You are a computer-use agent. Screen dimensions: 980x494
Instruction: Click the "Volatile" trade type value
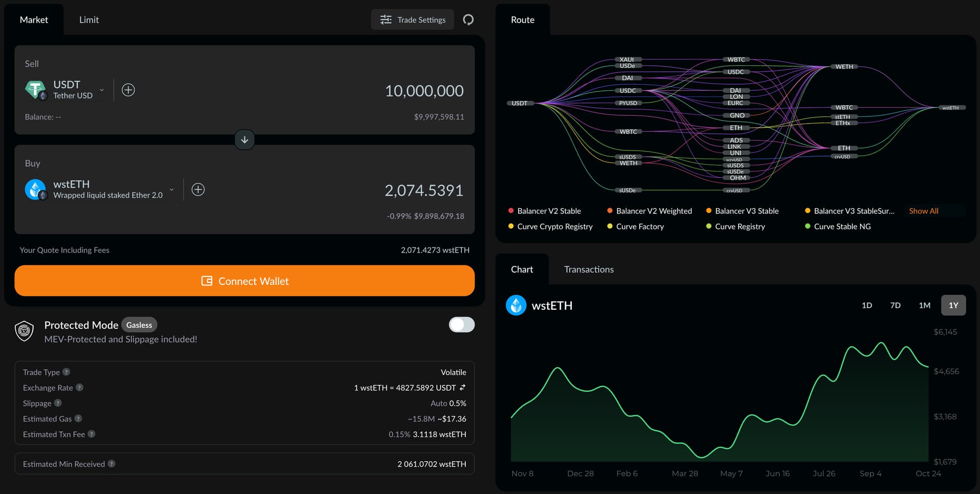pos(453,372)
